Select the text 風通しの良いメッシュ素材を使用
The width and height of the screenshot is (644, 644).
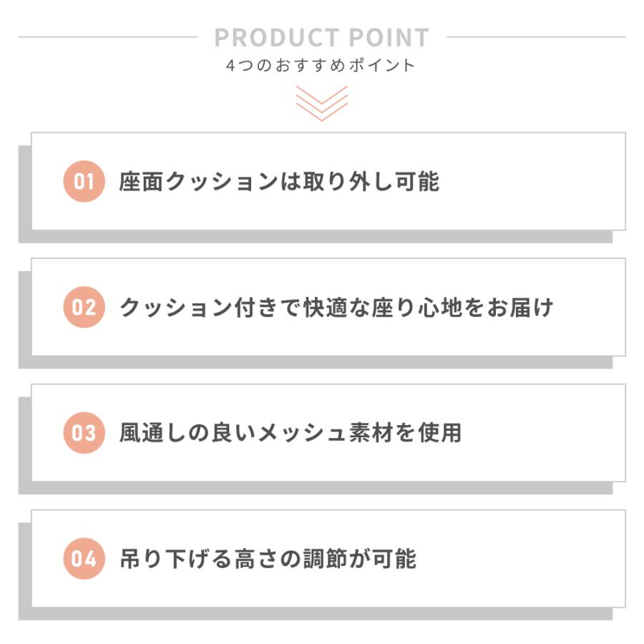[290, 433]
